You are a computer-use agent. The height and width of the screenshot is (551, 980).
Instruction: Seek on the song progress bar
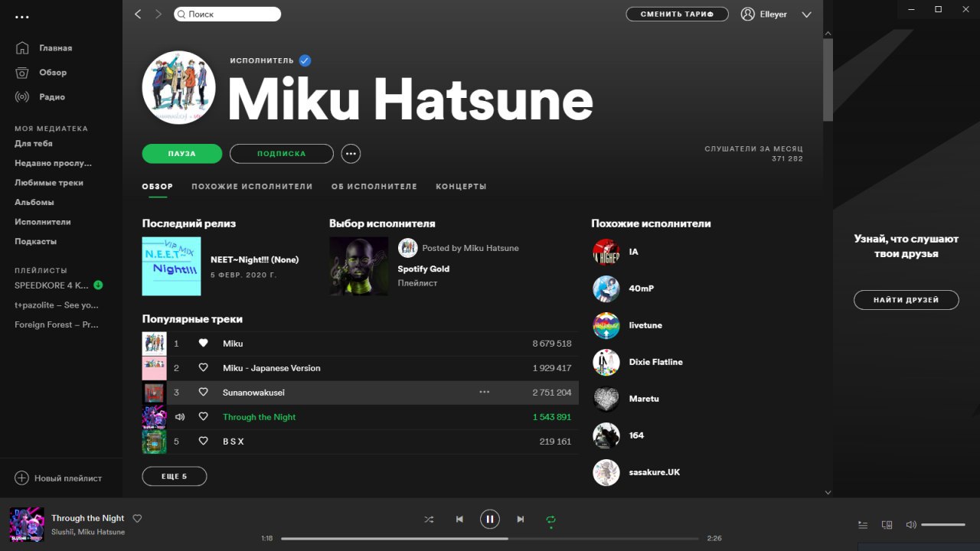tap(490, 538)
